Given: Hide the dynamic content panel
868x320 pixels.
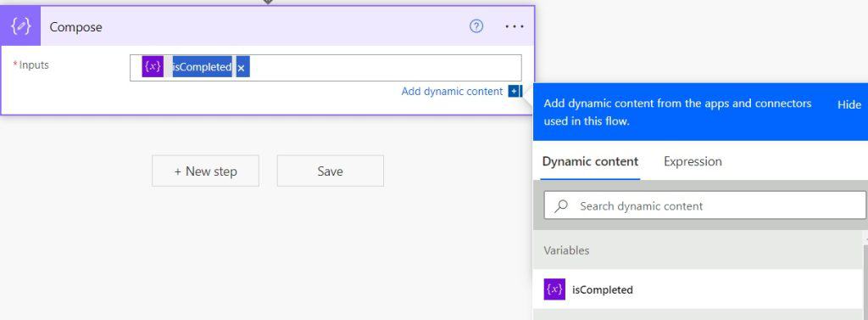Looking at the screenshot, I should (x=849, y=104).
